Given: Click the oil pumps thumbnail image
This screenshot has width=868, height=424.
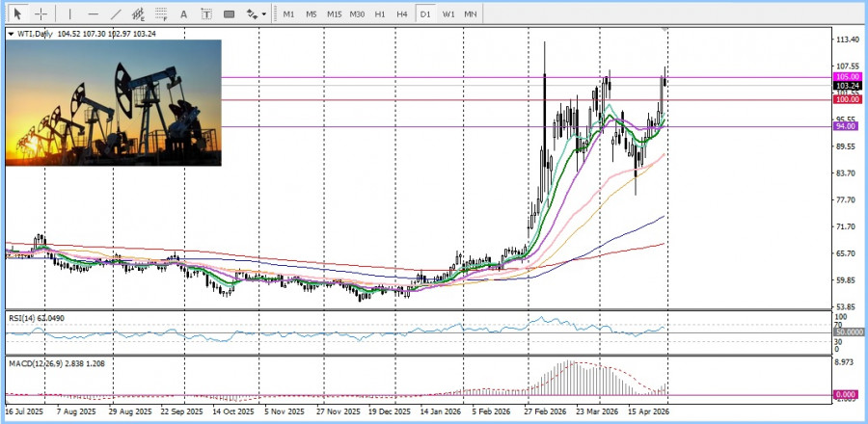Looking at the screenshot, I should (114, 102).
